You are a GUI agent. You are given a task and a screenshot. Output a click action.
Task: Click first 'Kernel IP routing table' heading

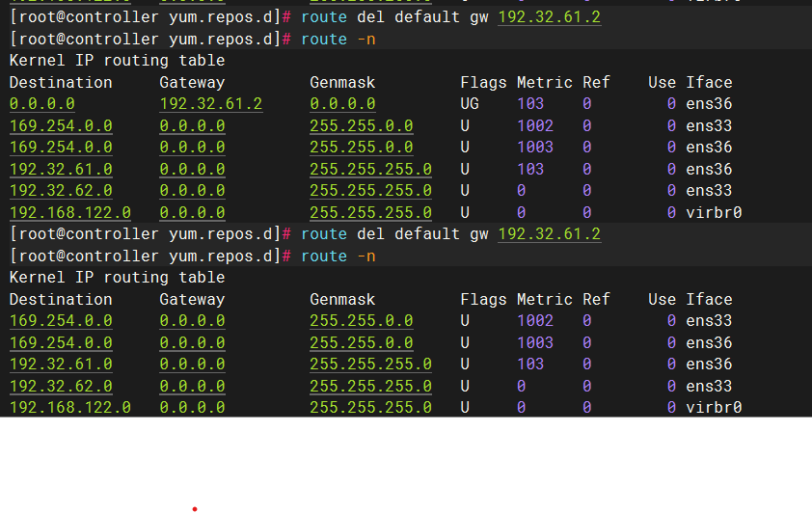click(117, 61)
